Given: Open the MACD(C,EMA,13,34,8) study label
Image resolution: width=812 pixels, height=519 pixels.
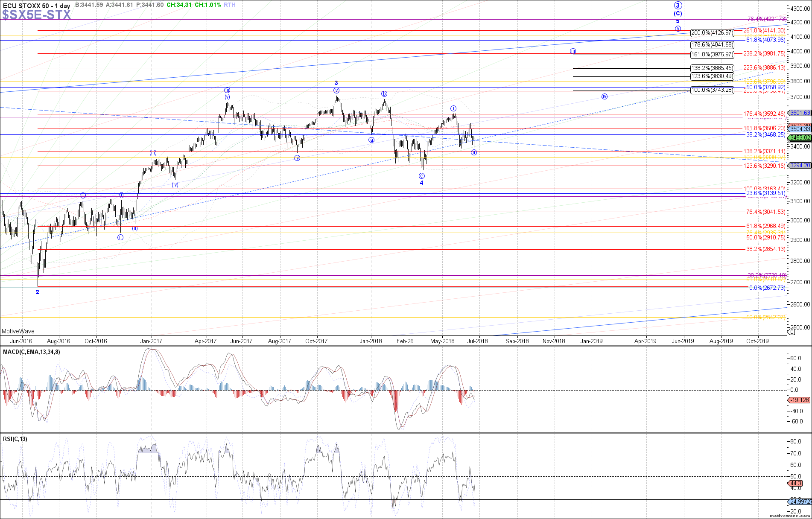Looking at the screenshot, I should pos(32,352).
